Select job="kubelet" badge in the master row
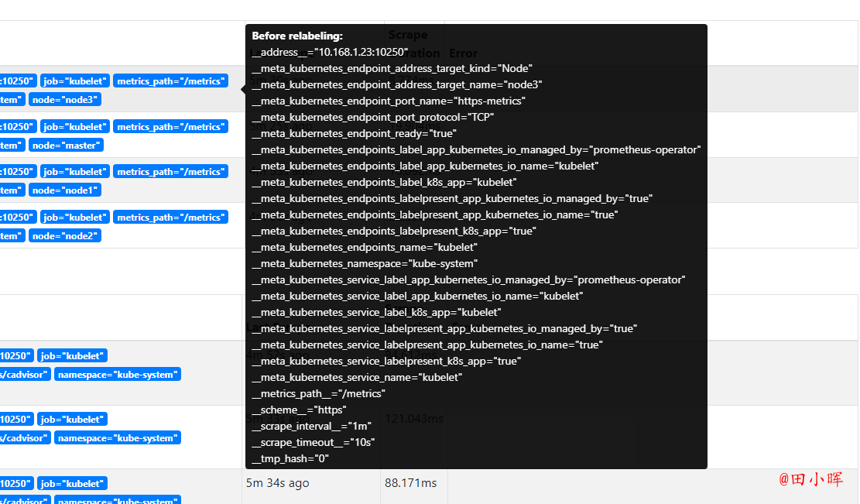 point(74,127)
